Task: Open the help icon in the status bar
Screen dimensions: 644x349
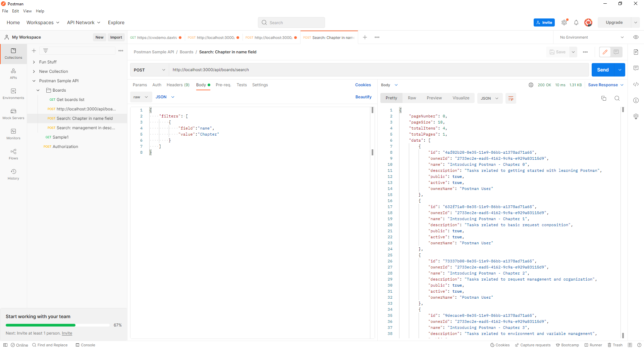Action: pyautogui.click(x=639, y=345)
